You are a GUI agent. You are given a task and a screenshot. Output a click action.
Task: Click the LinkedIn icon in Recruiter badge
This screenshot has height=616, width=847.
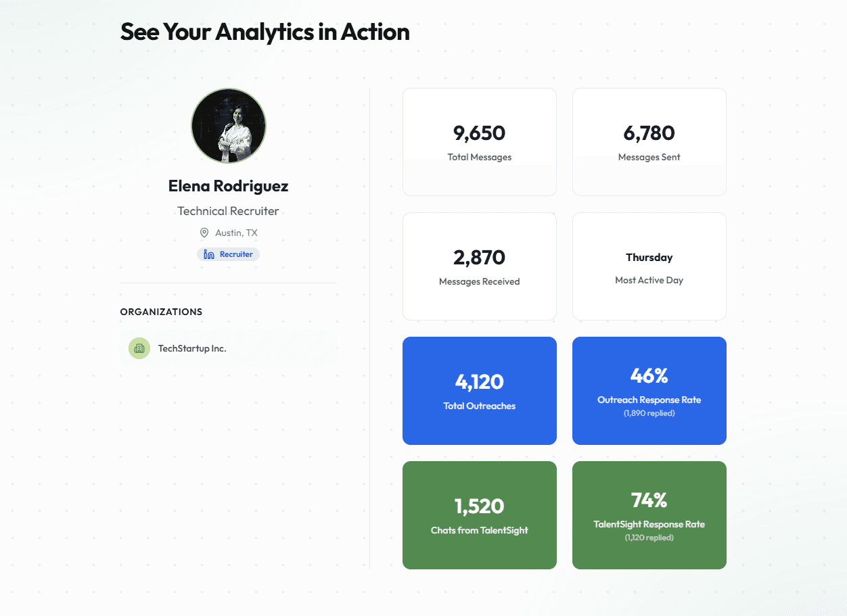pos(209,254)
